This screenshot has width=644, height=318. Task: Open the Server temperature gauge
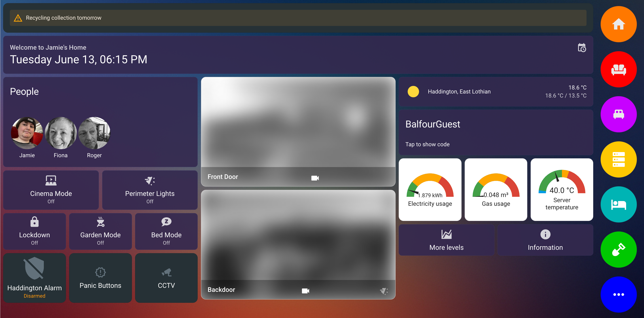561,189
